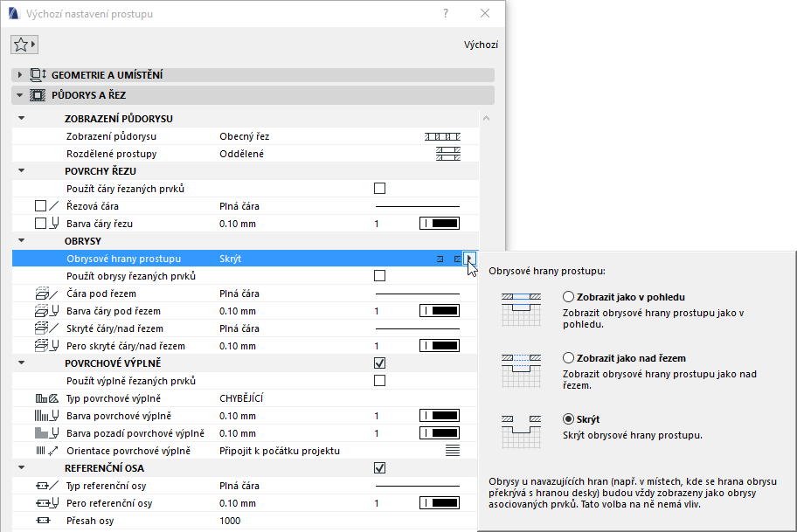Click the scroll up arrow of the settings list
This screenshot has height=532, width=797.
(x=487, y=119)
